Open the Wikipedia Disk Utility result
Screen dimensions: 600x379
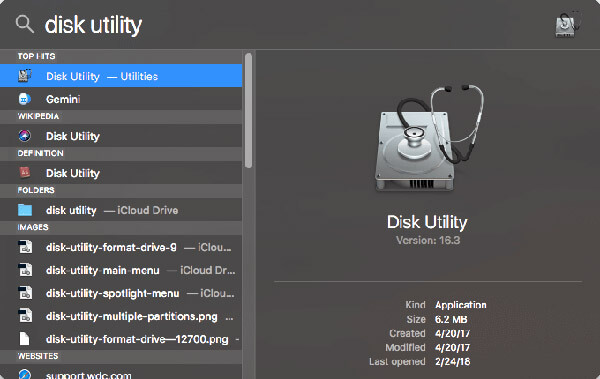pyautogui.click(x=121, y=136)
